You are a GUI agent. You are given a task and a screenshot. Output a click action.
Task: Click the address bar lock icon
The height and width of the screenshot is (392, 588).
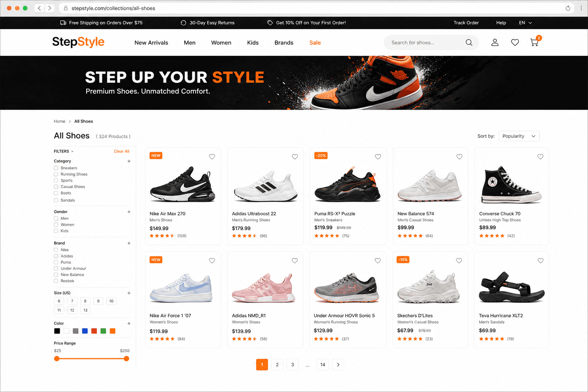click(66, 8)
